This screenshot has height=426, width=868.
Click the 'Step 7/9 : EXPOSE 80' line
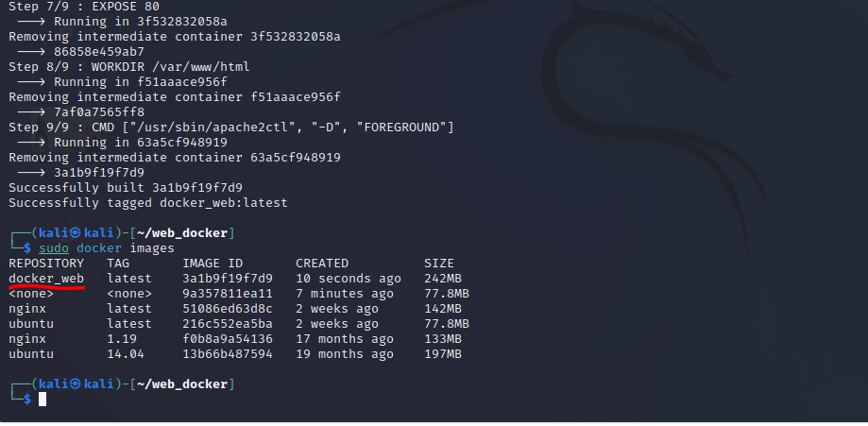click(x=84, y=7)
